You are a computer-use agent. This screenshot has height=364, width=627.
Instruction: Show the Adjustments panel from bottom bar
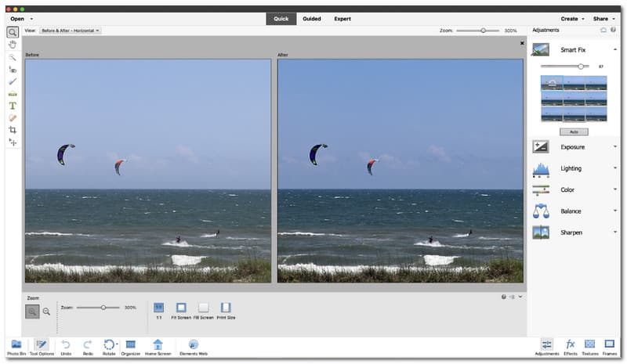tap(546, 347)
